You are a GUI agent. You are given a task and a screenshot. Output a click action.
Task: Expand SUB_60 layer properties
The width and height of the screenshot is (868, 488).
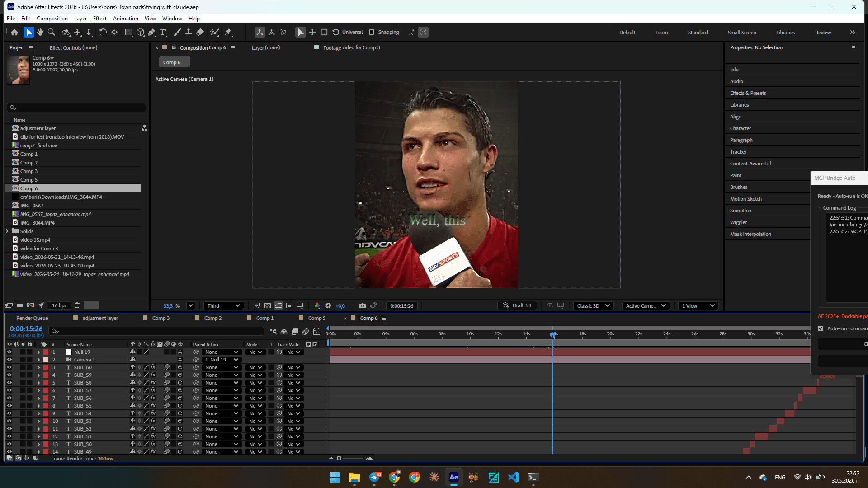pyautogui.click(x=38, y=367)
